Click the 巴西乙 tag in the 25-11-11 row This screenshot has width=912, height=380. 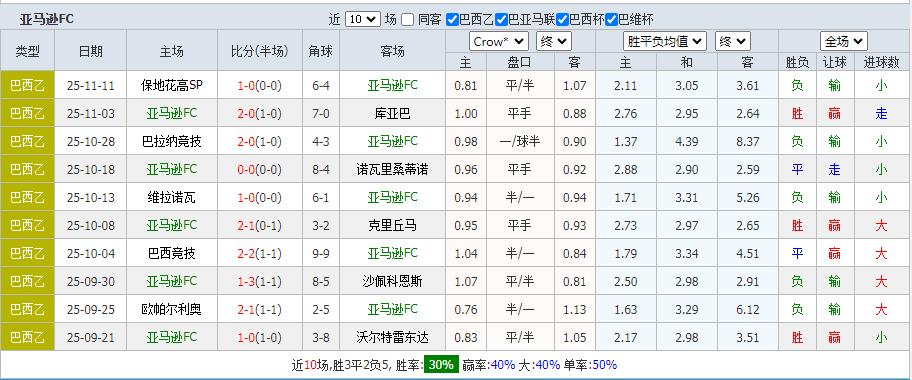(27, 86)
